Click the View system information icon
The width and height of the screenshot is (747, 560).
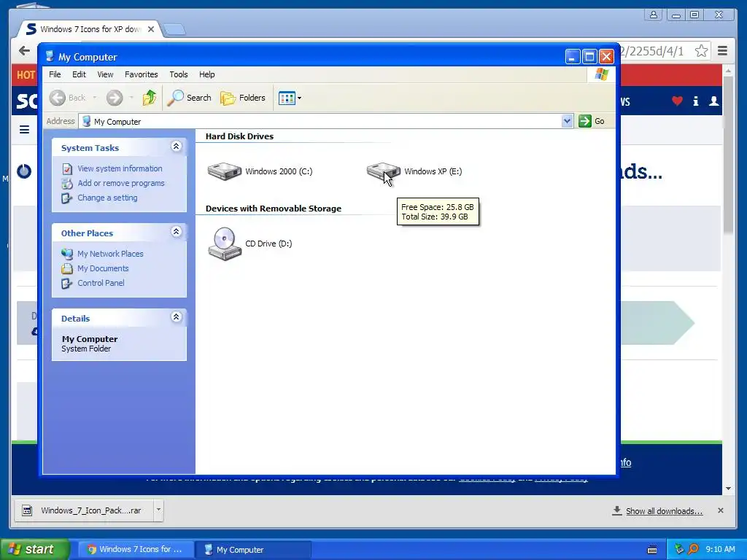click(x=67, y=168)
